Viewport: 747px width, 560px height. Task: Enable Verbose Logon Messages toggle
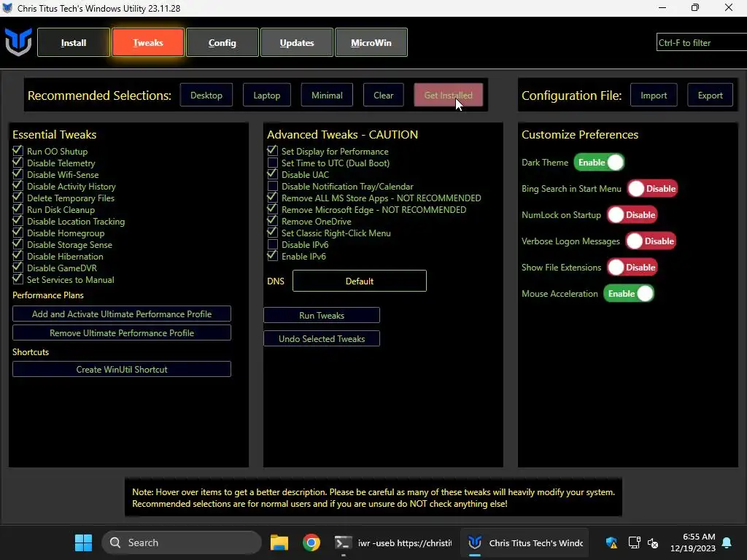651,241
